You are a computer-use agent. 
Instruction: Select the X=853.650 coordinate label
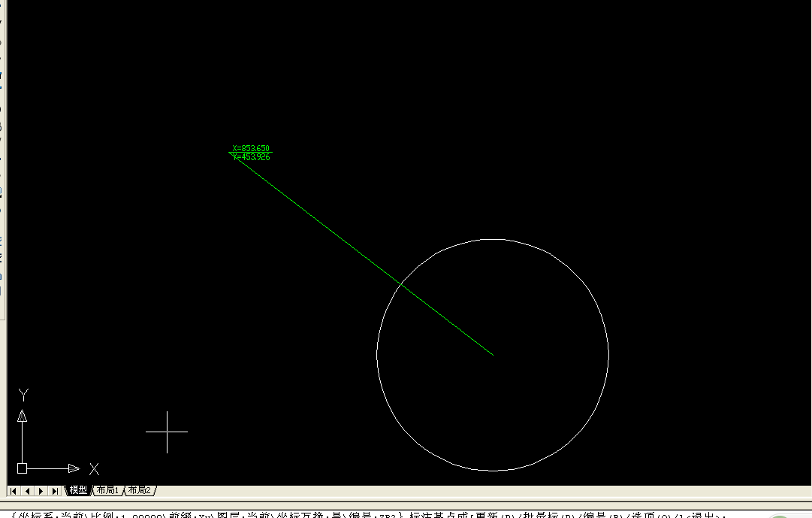click(x=251, y=148)
